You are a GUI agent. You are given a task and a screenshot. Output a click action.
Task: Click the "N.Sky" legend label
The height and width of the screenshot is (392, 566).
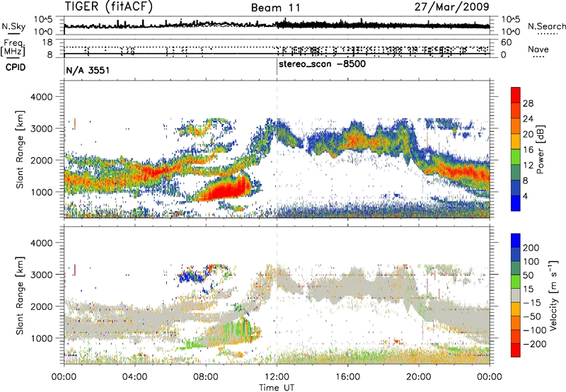[13, 26]
